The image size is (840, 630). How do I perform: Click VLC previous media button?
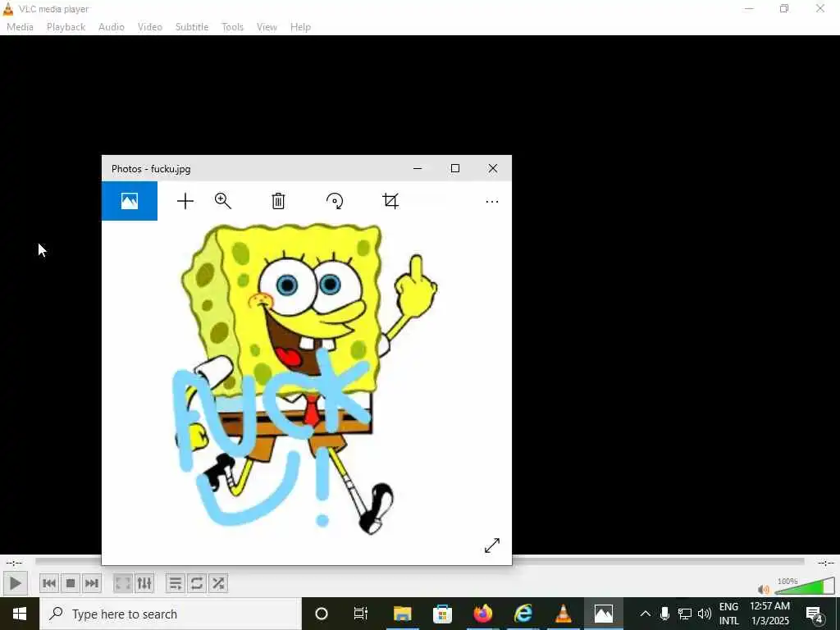[x=49, y=583]
